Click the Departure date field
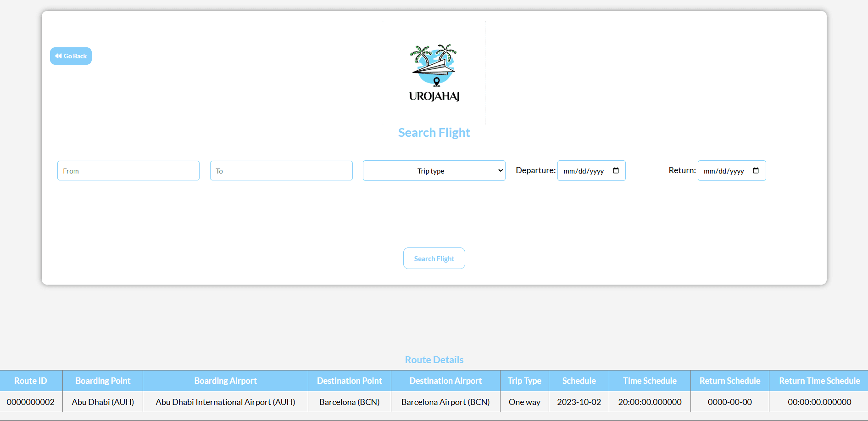Viewport: 868px width, 421px height. coord(584,171)
